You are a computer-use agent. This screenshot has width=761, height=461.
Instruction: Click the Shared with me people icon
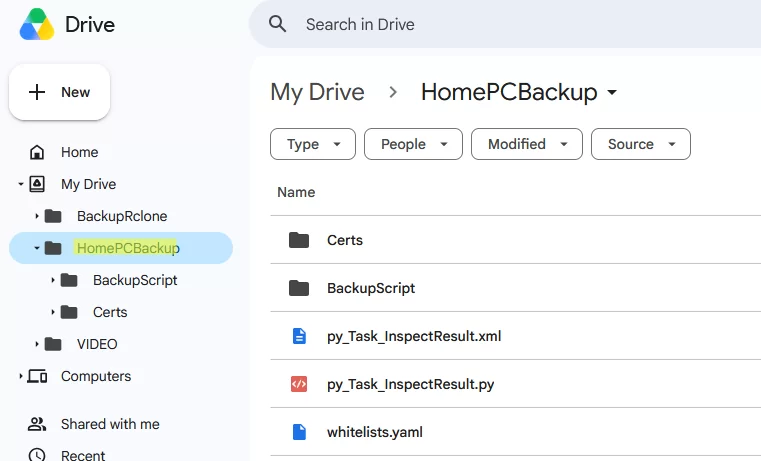click(37, 424)
